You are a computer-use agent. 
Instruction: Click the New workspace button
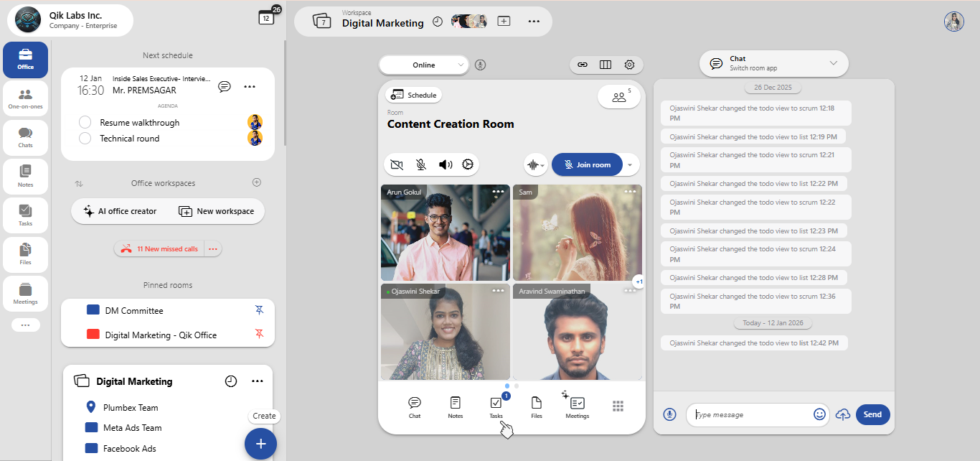(216, 211)
